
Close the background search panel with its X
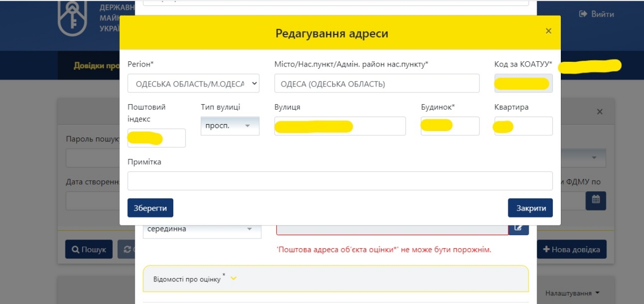click(x=600, y=112)
